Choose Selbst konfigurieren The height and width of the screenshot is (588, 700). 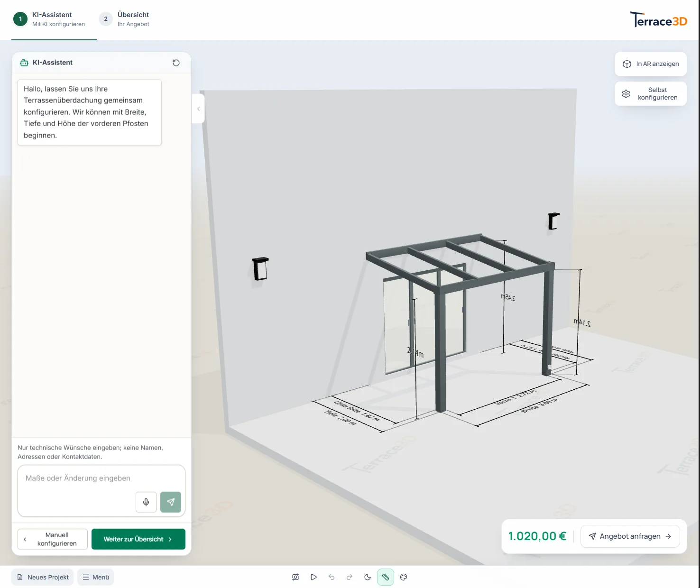[651, 93]
